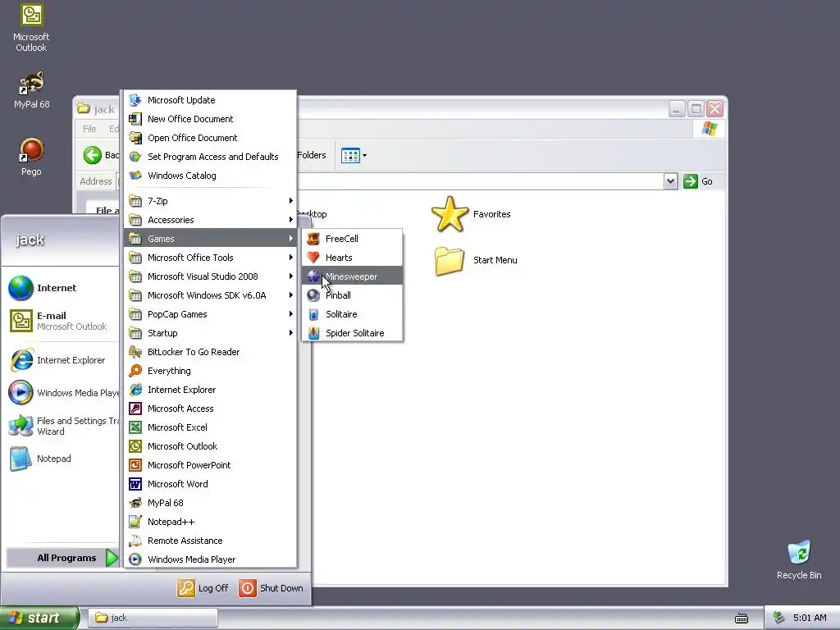Click the Log Off button
This screenshot has height=630, width=840.
coord(203,588)
